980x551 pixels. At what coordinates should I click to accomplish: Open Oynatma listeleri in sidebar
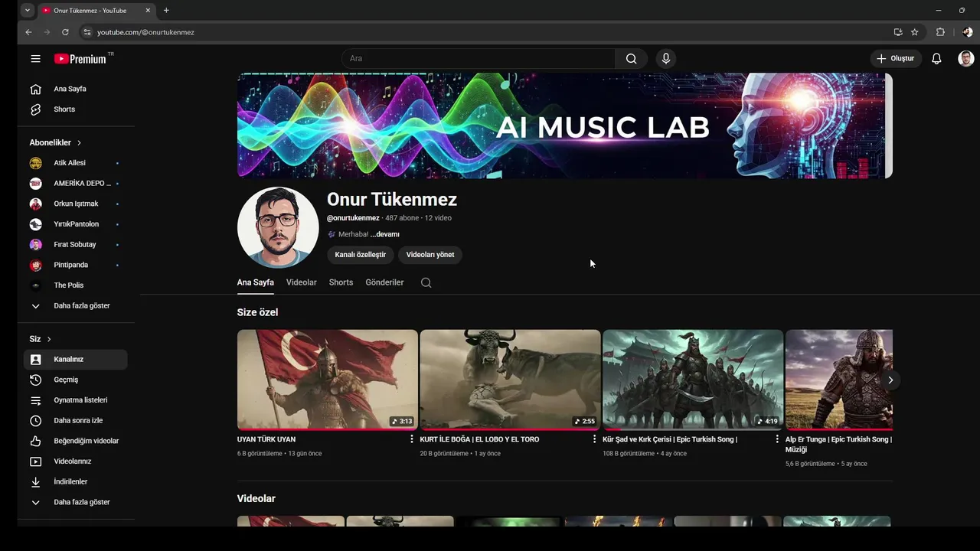[75, 400]
